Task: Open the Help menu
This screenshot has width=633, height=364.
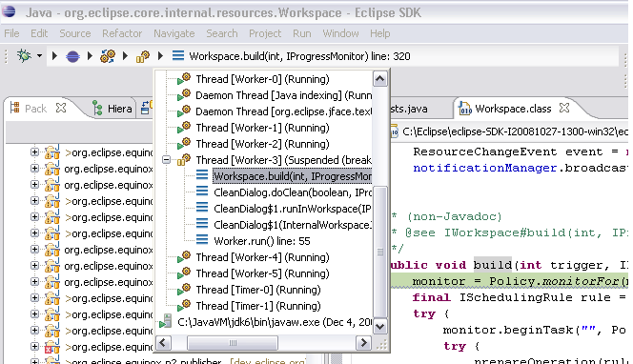Action: tap(379, 33)
